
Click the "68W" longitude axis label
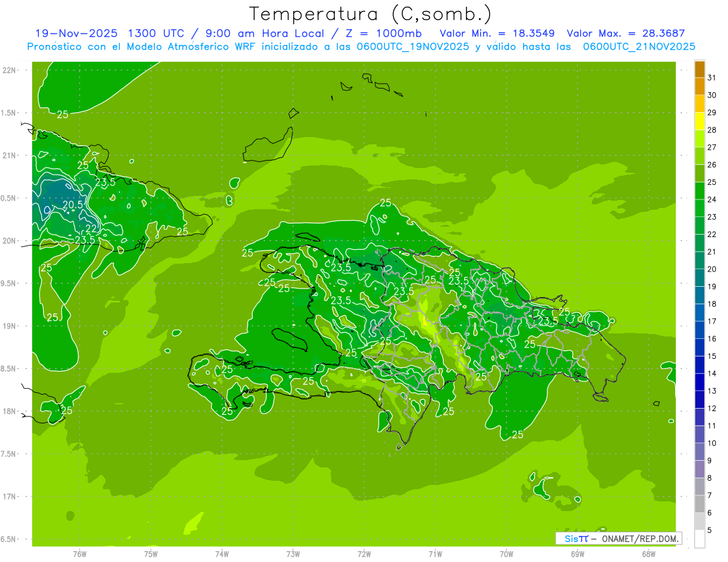point(649,554)
